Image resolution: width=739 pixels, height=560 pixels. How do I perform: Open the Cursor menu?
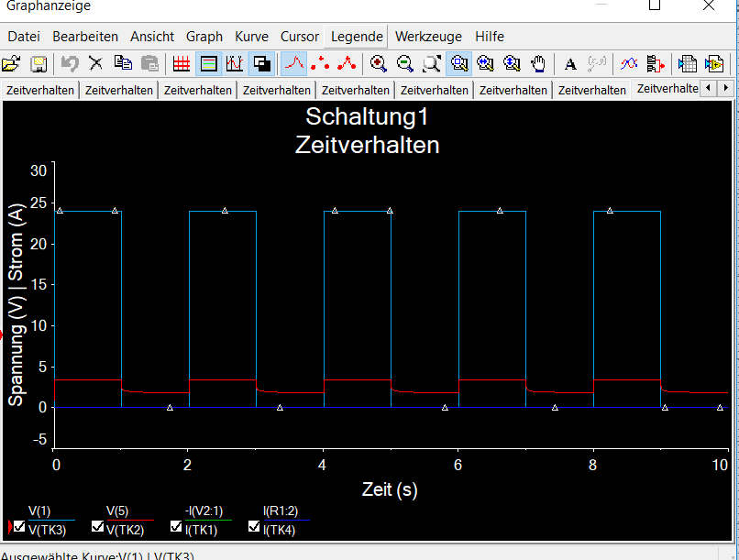coord(300,37)
